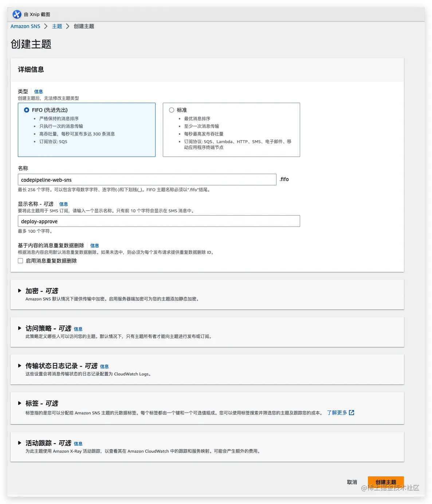Open 信息 link next to 访问策略
The image size is (432, 504).
coord(78,329)
